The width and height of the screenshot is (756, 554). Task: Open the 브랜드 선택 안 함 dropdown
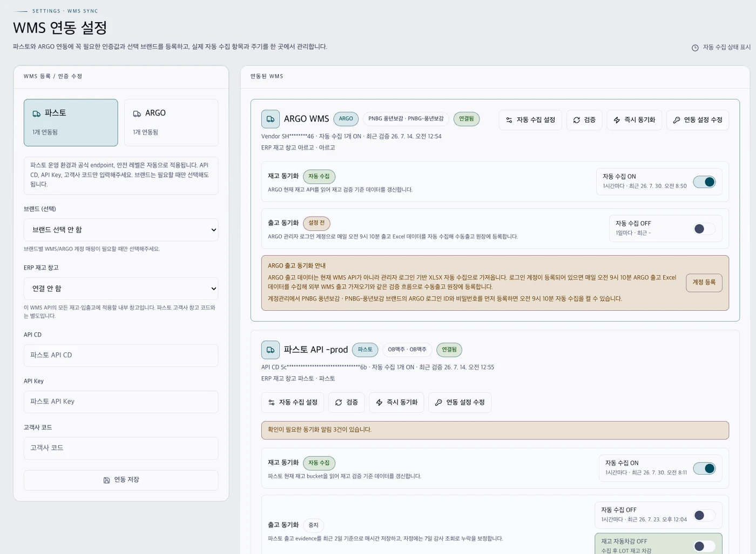[x=121, y=230]
